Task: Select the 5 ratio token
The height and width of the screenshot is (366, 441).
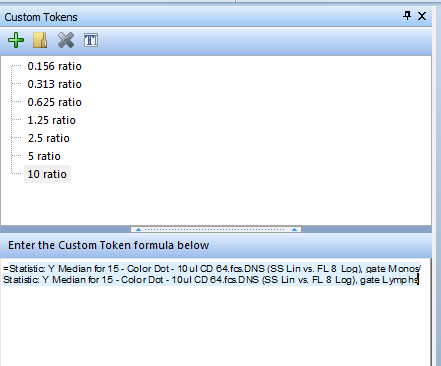Action: 44,156
